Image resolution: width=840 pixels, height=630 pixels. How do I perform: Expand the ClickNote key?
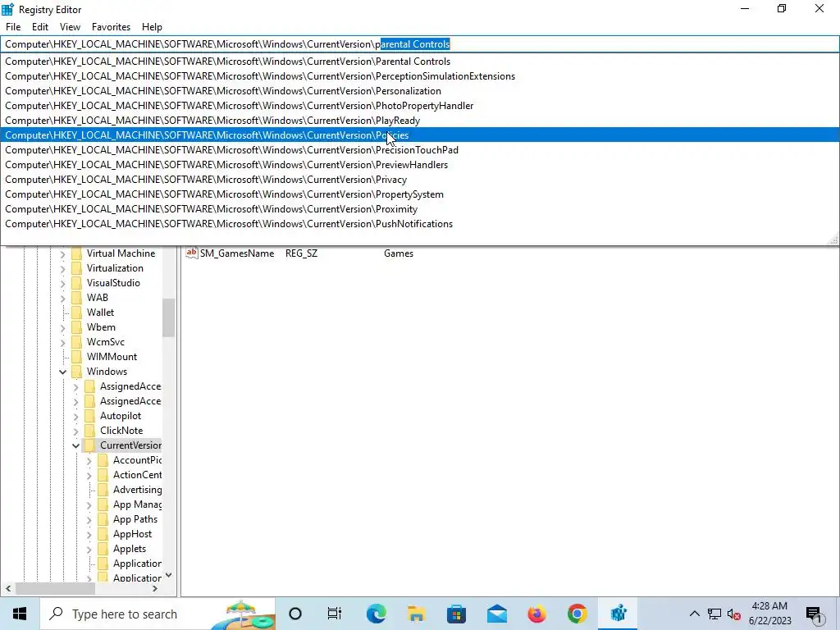(75, 431)
